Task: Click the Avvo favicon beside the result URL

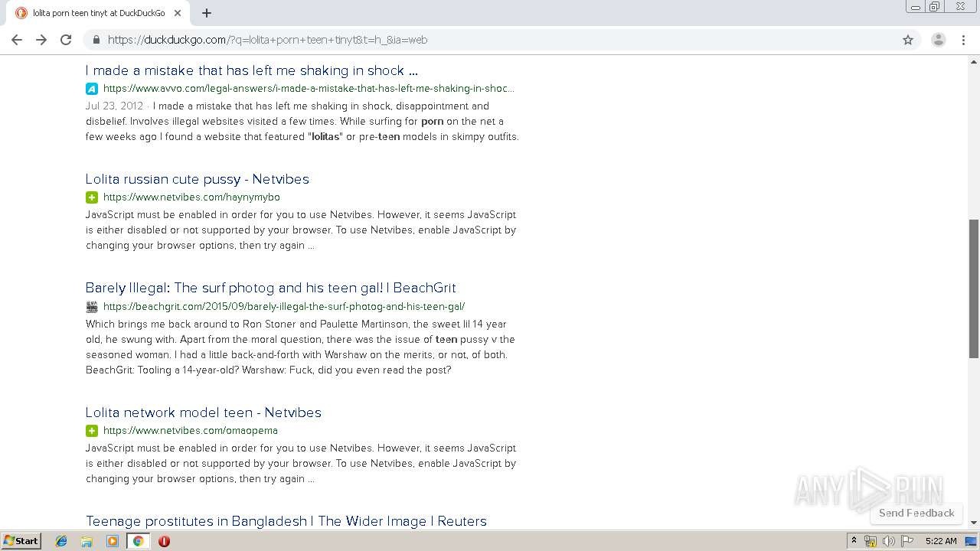Action: click(92, 89)
